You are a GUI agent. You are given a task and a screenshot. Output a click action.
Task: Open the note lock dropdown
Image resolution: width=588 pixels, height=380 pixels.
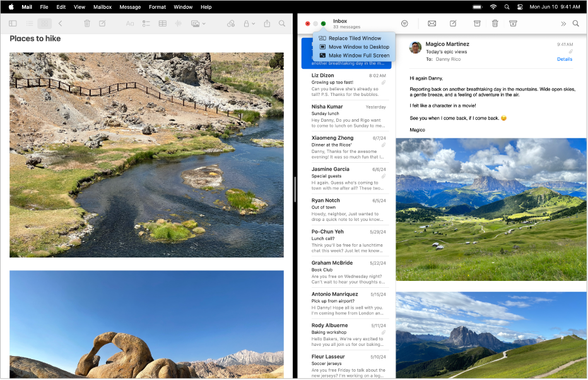tap(250, 23)
